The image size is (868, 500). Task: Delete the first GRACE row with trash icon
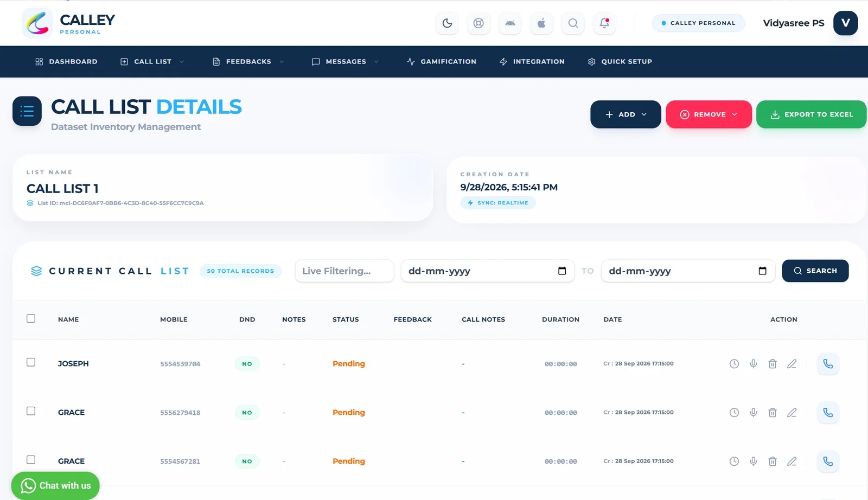[773, 413]
